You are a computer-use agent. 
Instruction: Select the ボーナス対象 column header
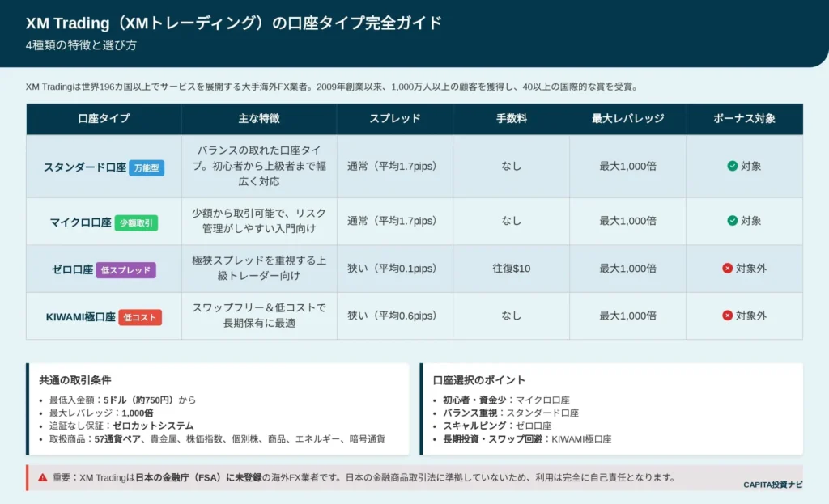pos(744,118)
